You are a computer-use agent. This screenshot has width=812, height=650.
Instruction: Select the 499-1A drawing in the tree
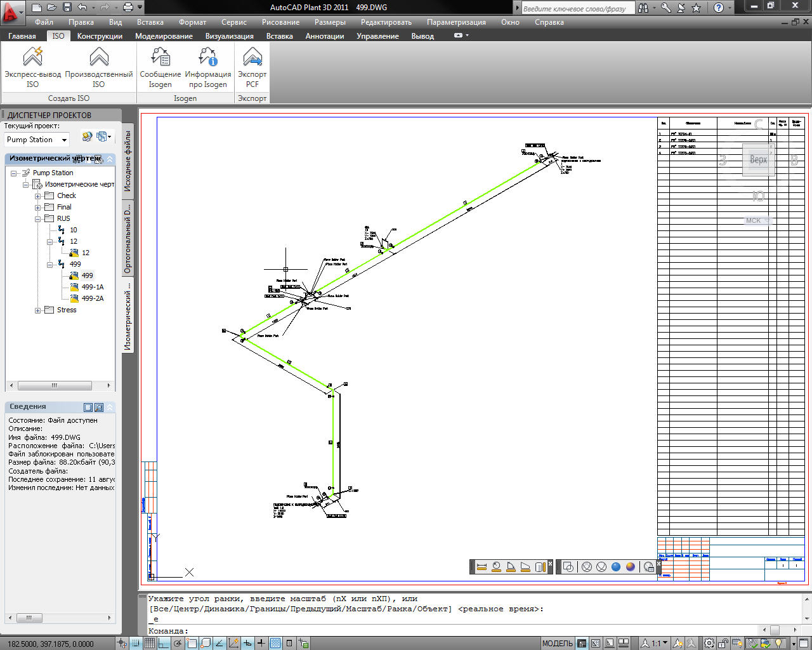pyautogui.click(x=92, y=287)
